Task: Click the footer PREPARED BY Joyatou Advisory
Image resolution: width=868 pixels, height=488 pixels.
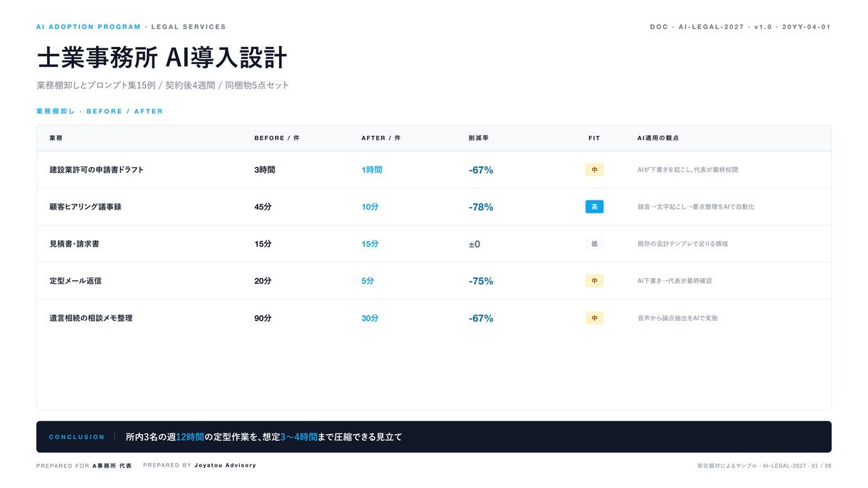Action: [x=200, y=465]
